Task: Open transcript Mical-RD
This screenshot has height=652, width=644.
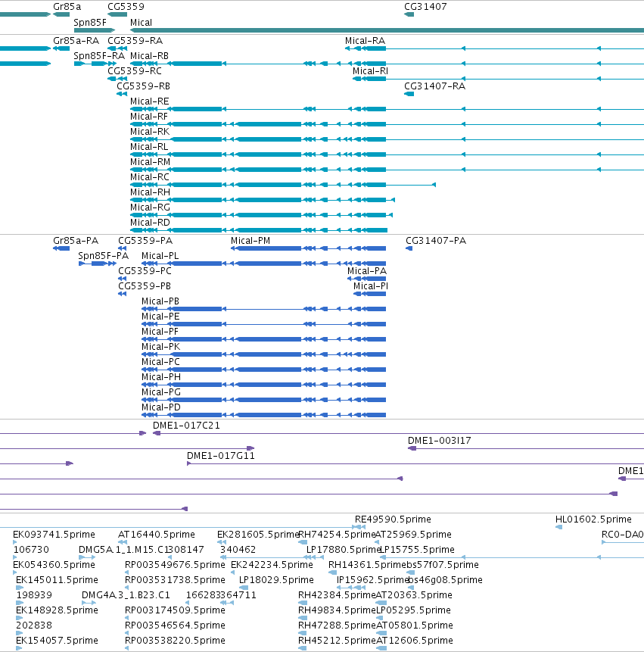Action: pyautogui.click(x=150, y=223)
